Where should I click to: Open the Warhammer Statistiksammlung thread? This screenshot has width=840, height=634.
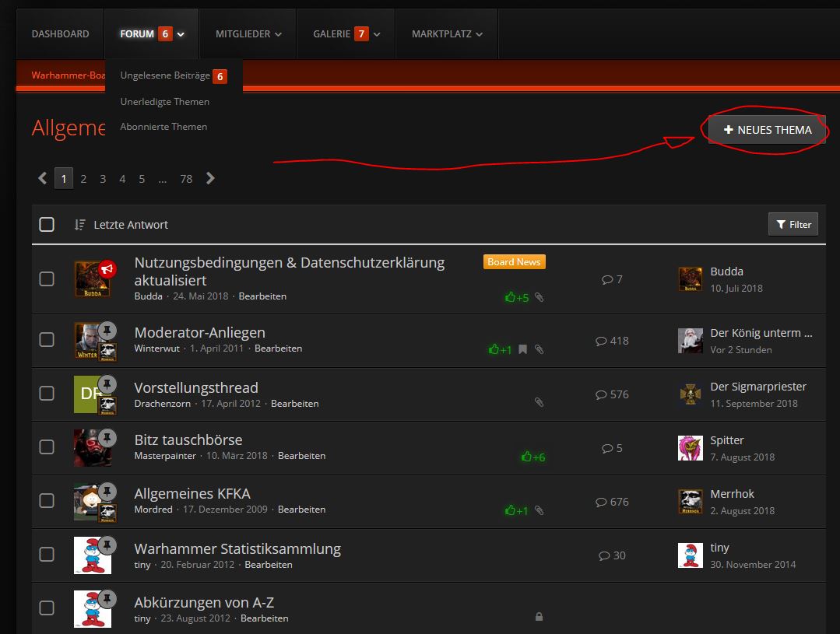pyautogui.click(x=237, y=549)
